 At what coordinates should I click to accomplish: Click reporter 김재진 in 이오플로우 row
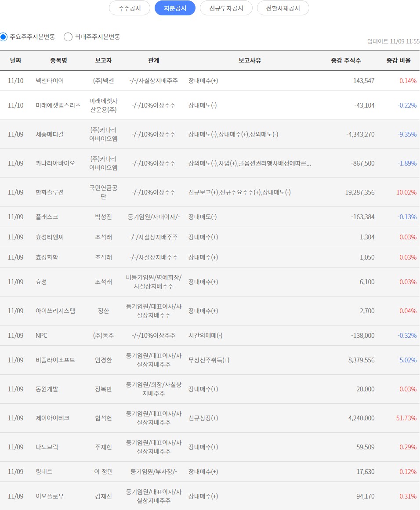coord(103,496)
